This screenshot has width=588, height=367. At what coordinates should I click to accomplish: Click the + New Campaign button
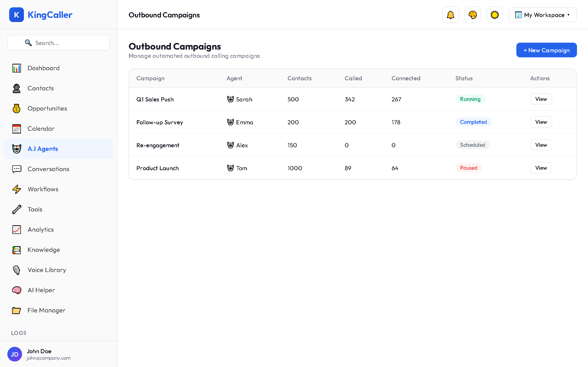point(546,50)
